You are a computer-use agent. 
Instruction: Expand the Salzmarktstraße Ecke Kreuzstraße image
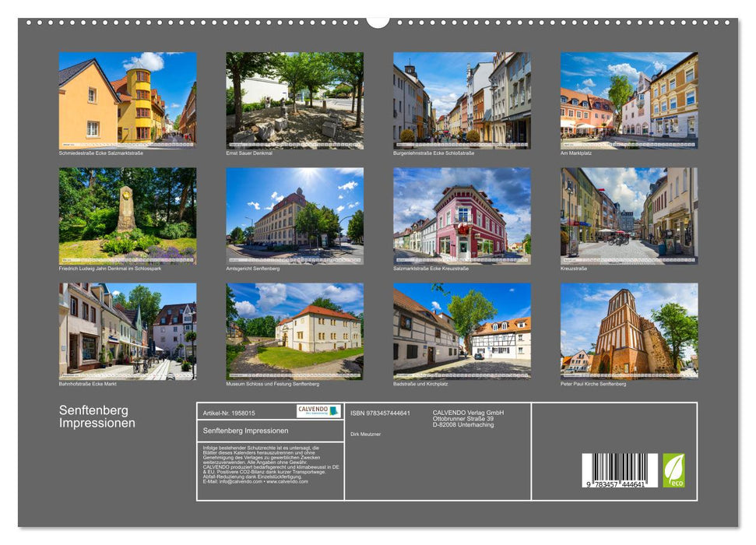[462, 215]
